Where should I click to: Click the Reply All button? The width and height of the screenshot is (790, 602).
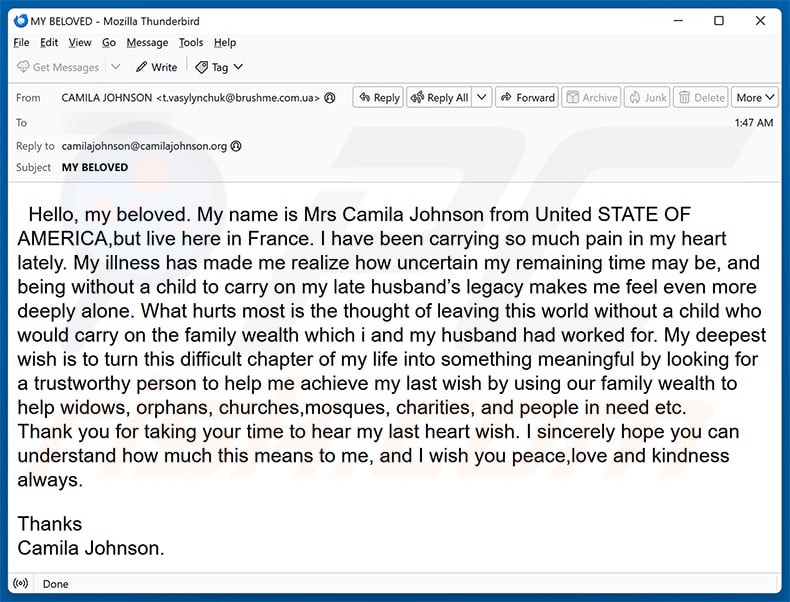[x=439, y=98]
